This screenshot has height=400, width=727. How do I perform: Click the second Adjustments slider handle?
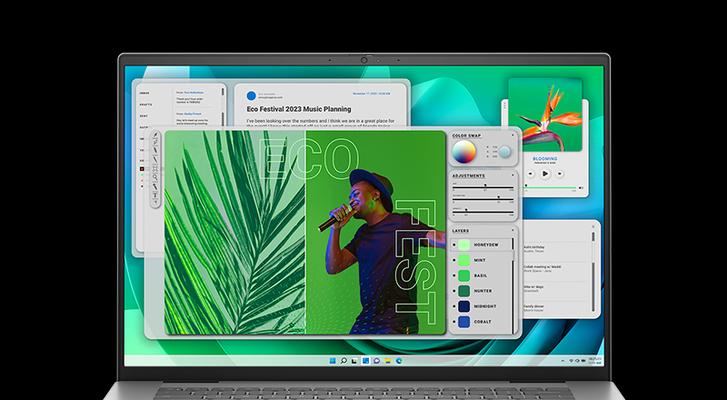tap(498, 197)
